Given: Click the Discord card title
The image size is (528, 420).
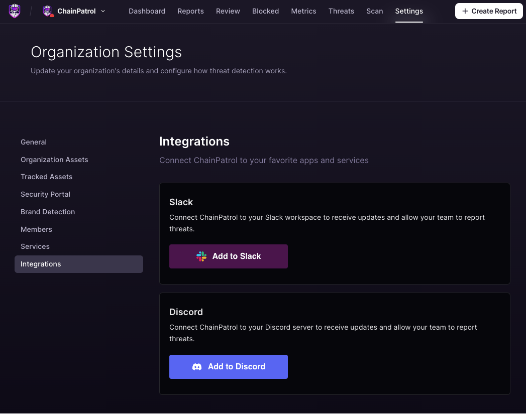Looking at the screenshot, I should 186,313.
